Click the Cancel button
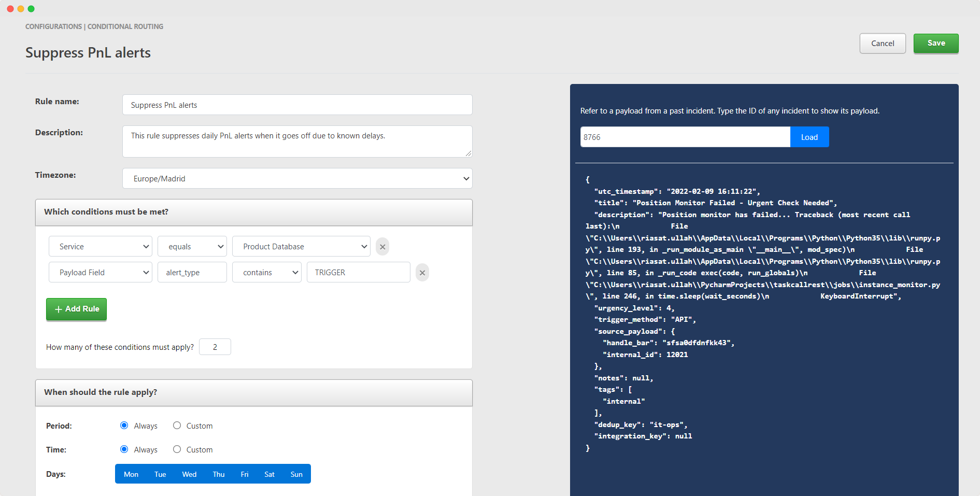The image size is (980, 496). point(883,44)
